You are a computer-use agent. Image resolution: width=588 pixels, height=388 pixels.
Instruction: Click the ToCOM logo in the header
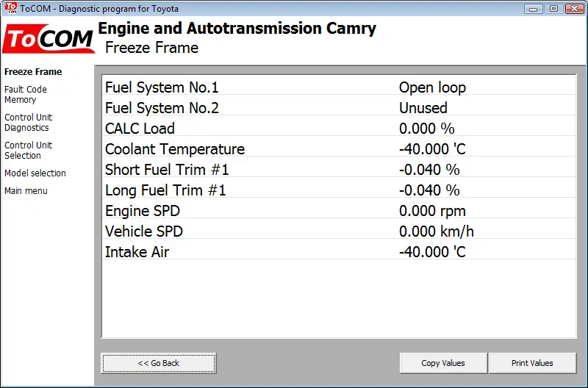point(49,39)
